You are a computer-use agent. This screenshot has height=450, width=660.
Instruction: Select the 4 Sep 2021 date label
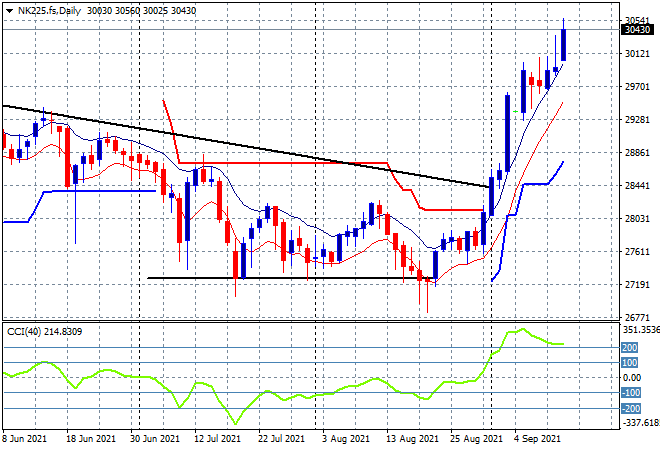(x=537, y=439)
